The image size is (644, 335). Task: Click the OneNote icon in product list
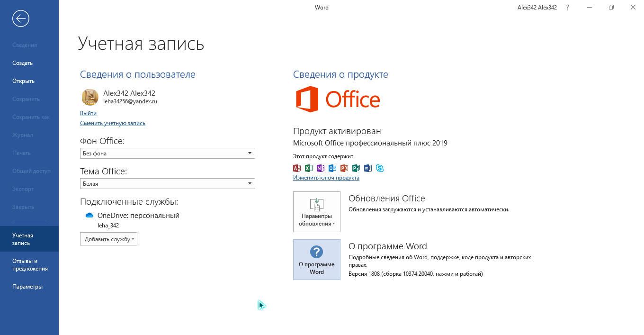pyautogui.click(x=321, y=168)
